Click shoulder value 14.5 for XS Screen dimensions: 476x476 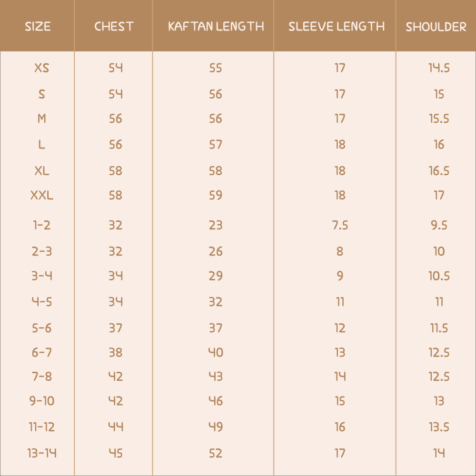[439, 68]
